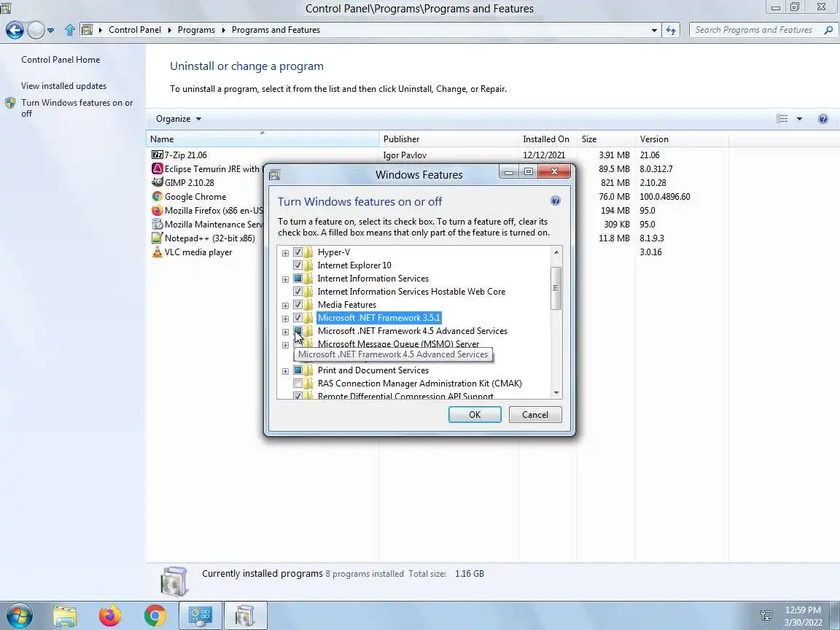Click the 7-Zip program icon
This screenshot has width=840, height=630.
[157, 155]
